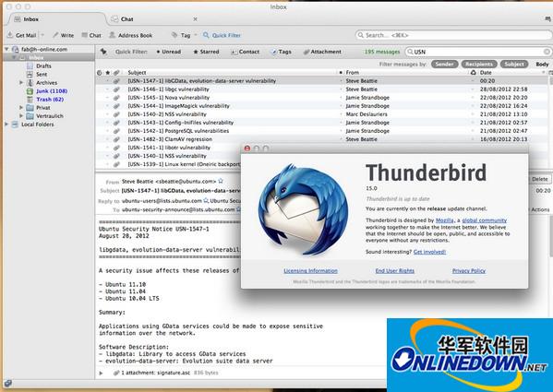Collapse the fab@h-online.com account tree

pos(6,49)
